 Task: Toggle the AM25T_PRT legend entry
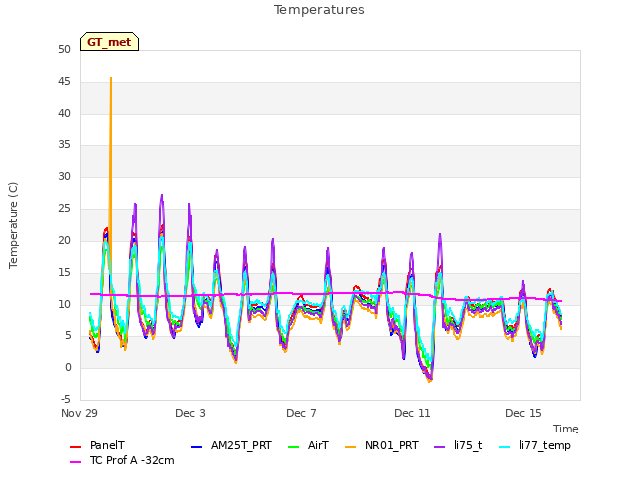[x=231, y=445]
